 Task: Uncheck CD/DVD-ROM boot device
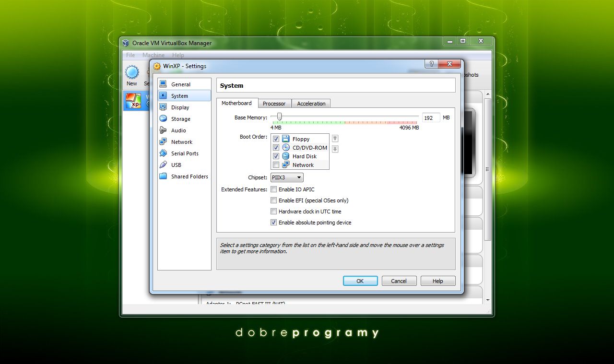[x=276, y=148]
